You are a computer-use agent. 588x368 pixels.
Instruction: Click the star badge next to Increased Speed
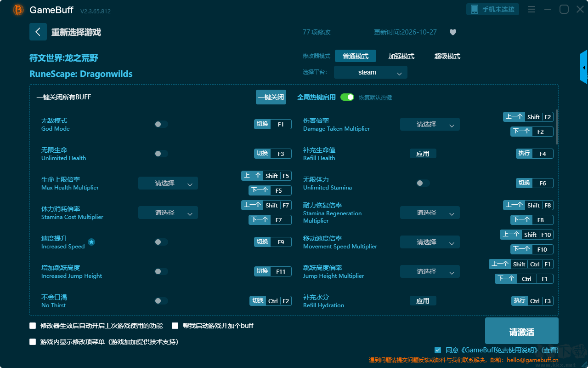(x=91, y=242)
